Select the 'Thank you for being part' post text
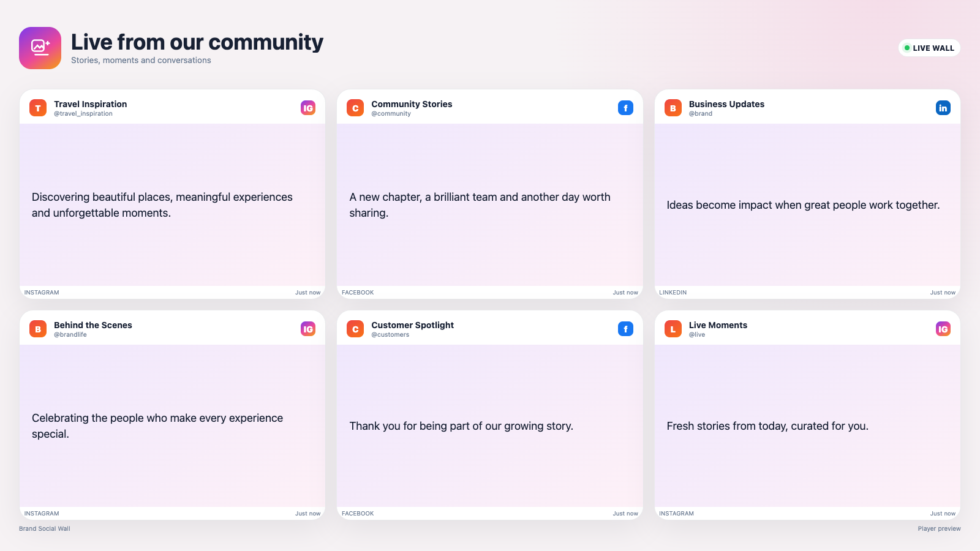 [x=461, y=426]
